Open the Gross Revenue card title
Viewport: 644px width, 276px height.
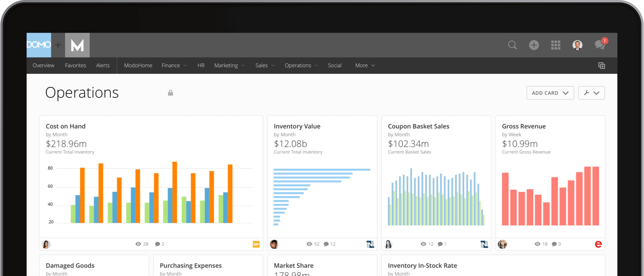point(524,126)
